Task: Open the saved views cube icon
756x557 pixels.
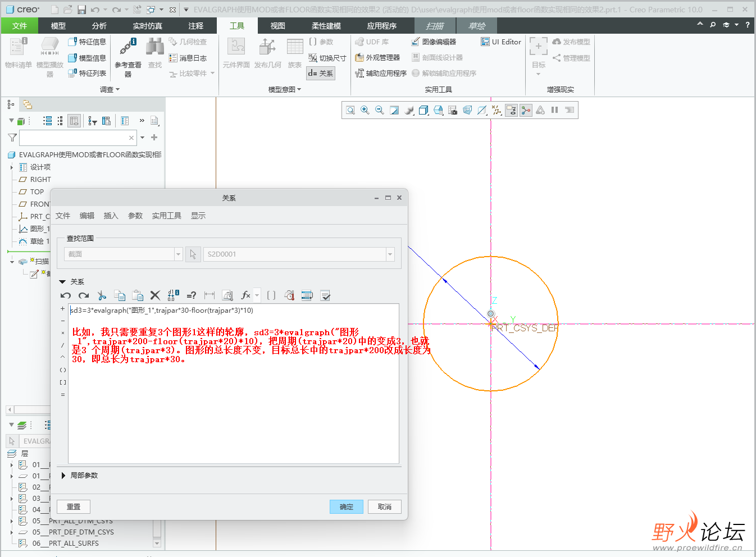Action: coord(438,110)
